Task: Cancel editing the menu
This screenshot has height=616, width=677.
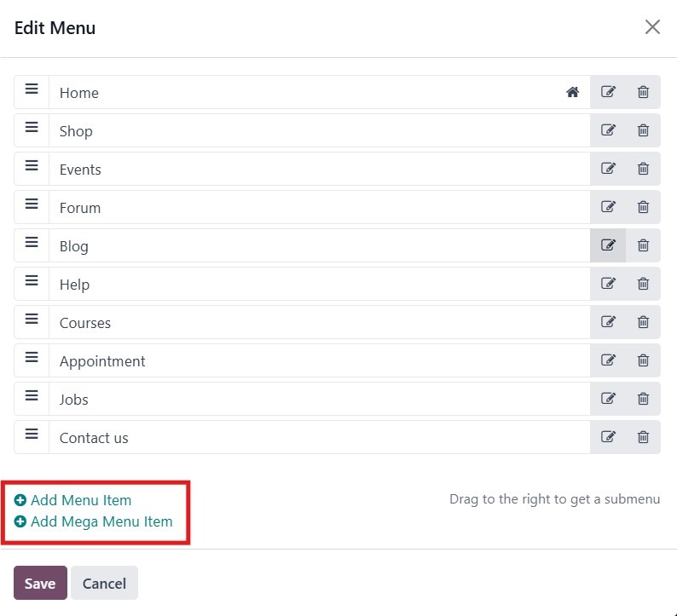Action: pos(104,584)
